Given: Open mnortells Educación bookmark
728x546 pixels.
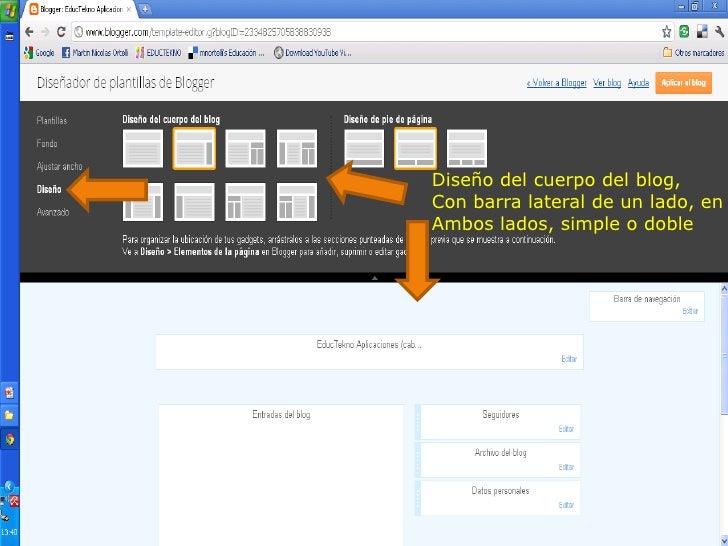Looking at the screenshot, I should click(226, 53).
